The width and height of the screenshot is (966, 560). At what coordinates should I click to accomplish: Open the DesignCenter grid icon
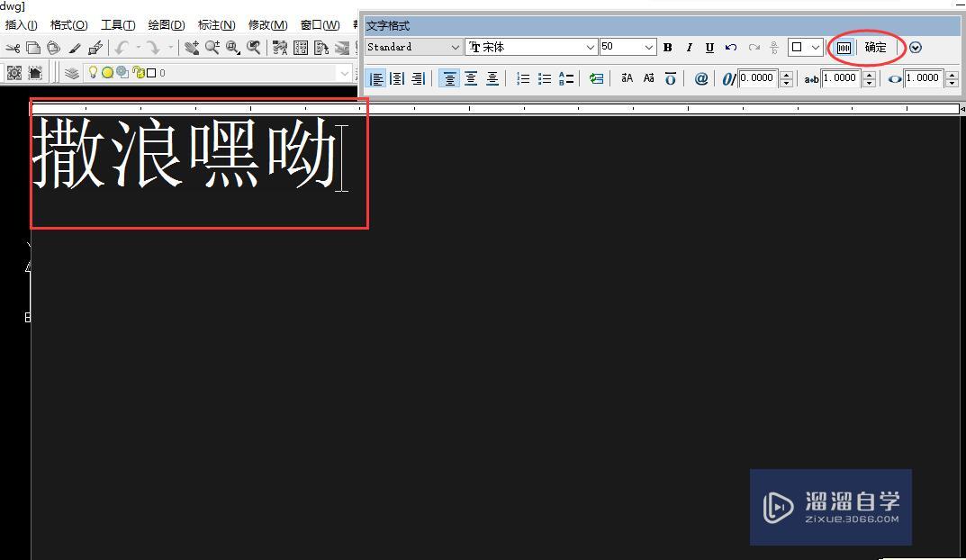[301, 48]
